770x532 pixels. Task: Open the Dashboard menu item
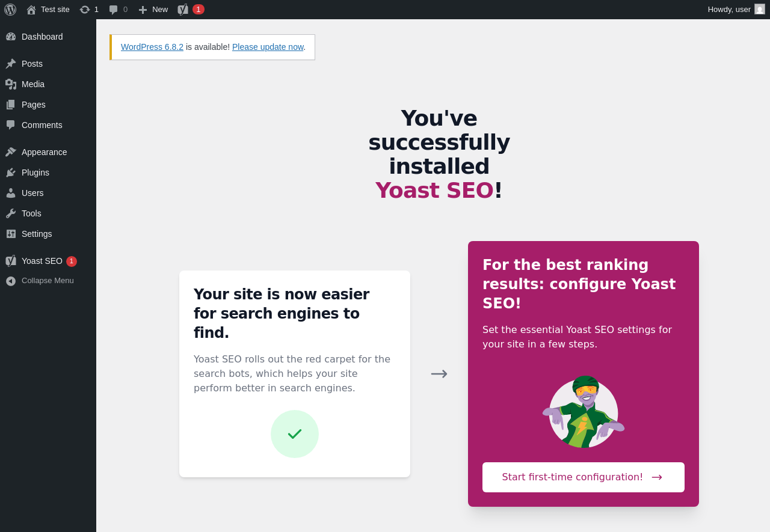pyautogui.click(x=48, y=37)
